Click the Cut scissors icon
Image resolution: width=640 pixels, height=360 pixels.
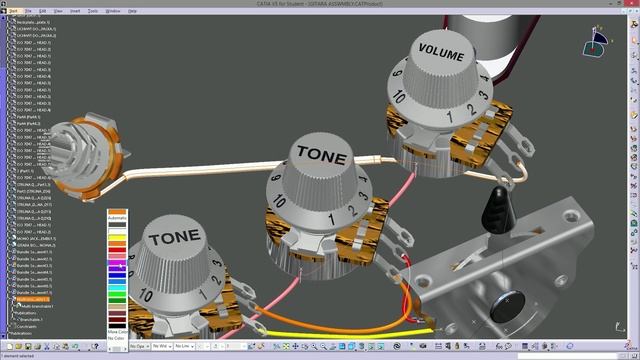click(47, 347)
